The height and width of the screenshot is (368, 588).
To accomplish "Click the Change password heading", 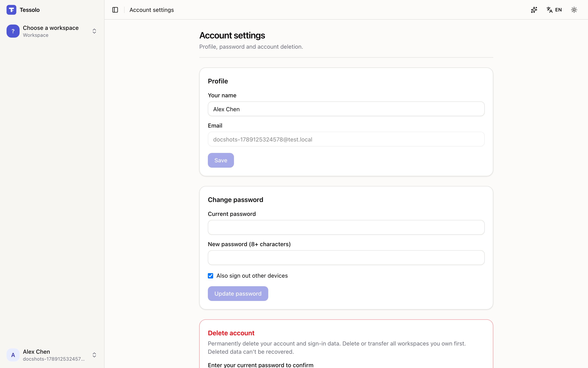I will 235,200.
